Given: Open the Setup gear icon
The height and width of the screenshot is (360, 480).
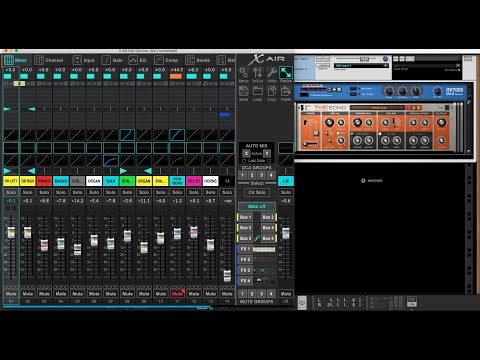Looking at the screenshot, I should (243, 73).
